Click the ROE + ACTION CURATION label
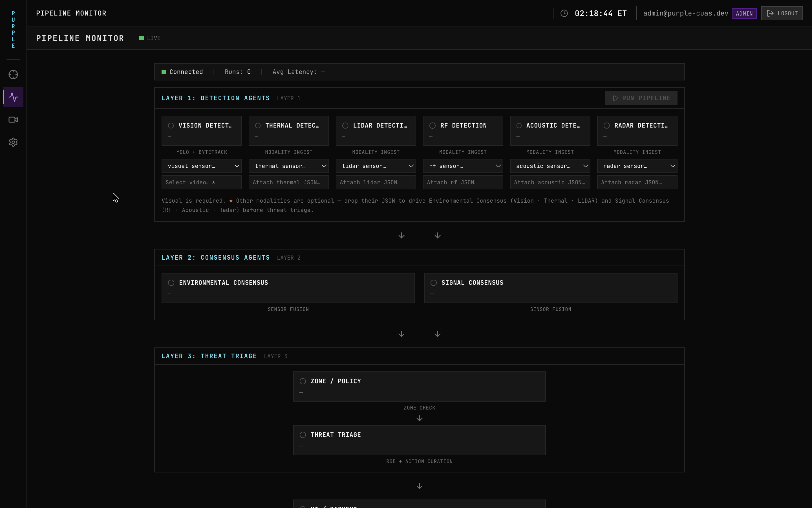 point(420,462)
